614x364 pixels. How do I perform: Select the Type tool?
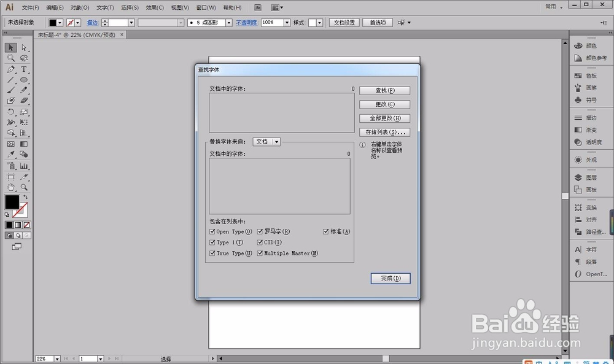(24, 69)
